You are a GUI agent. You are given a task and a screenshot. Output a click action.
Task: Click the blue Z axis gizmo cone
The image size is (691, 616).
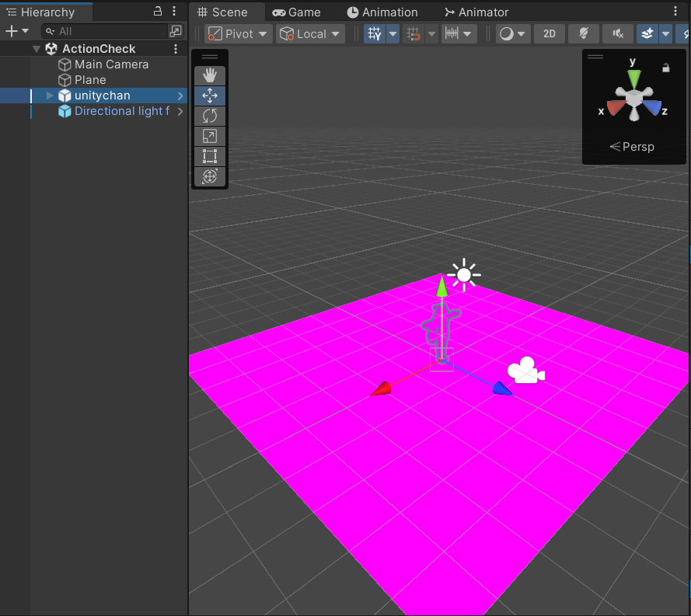click(652, 107)
